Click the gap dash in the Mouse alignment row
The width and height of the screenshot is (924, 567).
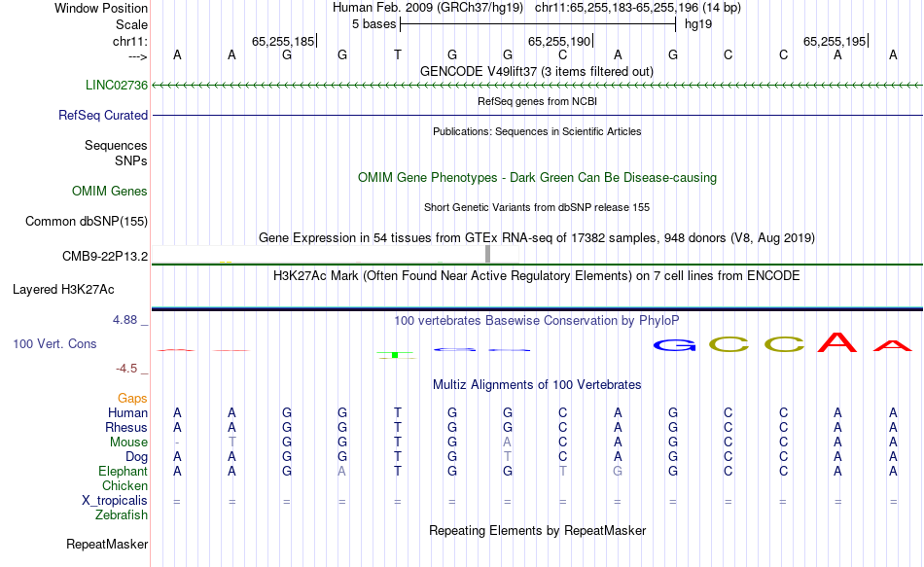pyautogui.click(x=177, y=443)
